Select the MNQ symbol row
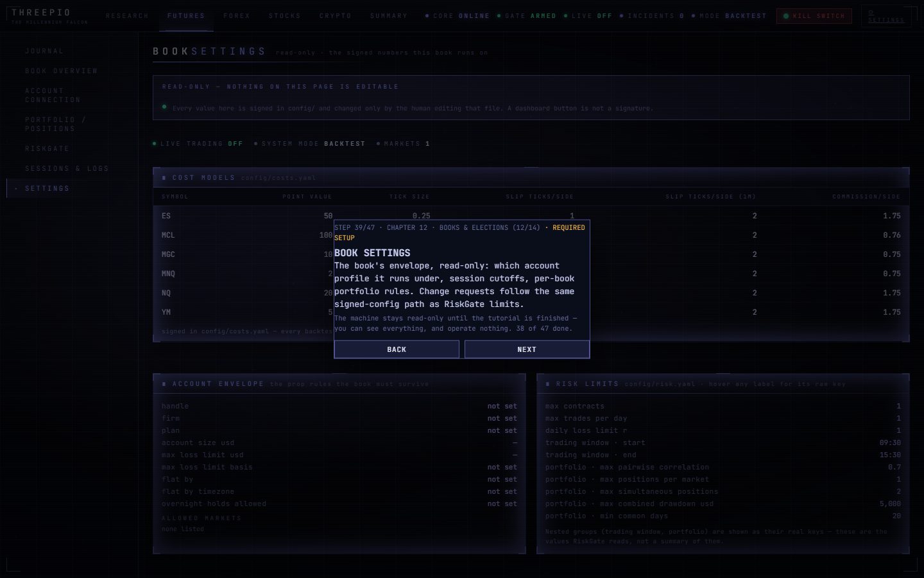Screen dimensions: 924x578 point(531,274)
